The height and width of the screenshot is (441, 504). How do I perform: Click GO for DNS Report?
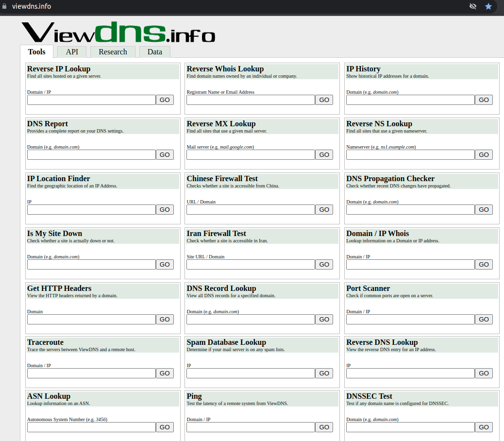[x=165, y=154]
